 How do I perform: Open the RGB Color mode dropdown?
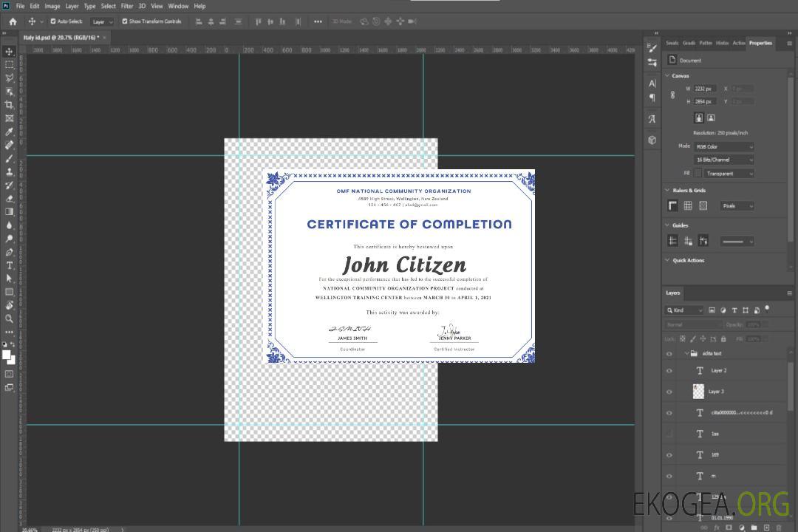click(723, 147)
